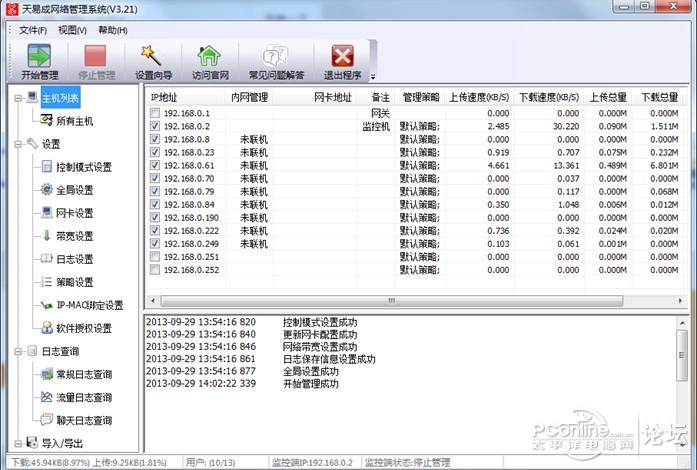Viewport: 697px width, 470px height.
Task: Open 网卡设置 entry
Action: tap(75, 213)
